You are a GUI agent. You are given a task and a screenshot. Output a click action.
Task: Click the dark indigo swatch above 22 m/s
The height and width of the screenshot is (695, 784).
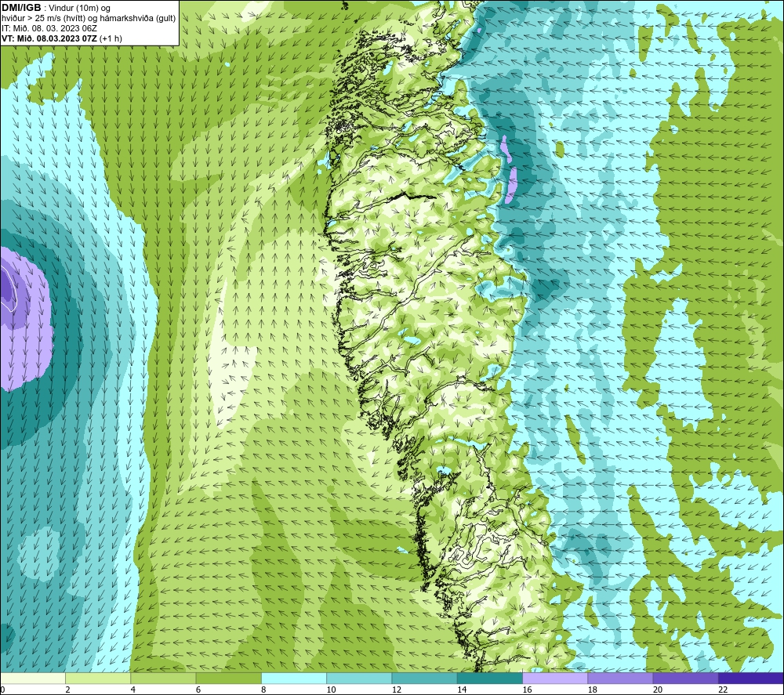[x=751, y=679]
